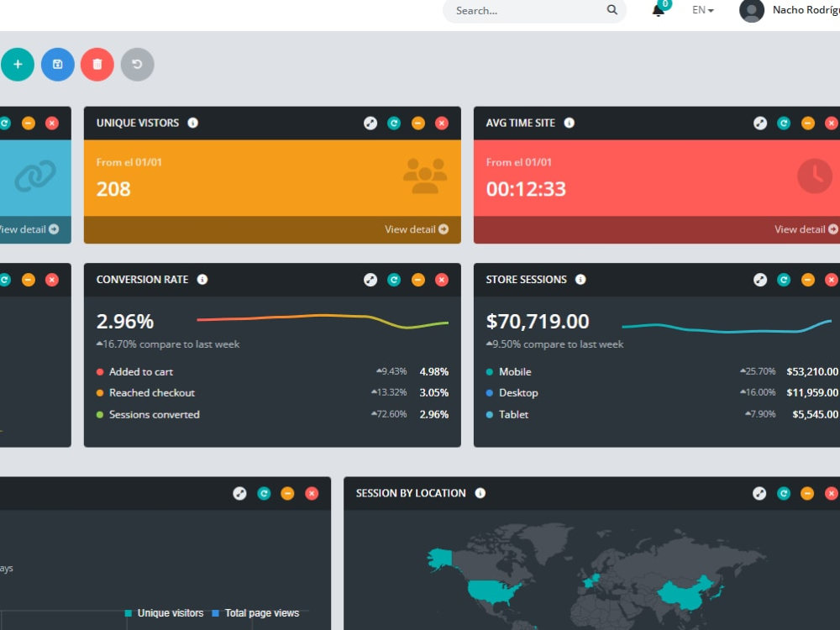Minimize the Session By Location widget
Viewport: 840px width, 630px height.
[807, 493]
